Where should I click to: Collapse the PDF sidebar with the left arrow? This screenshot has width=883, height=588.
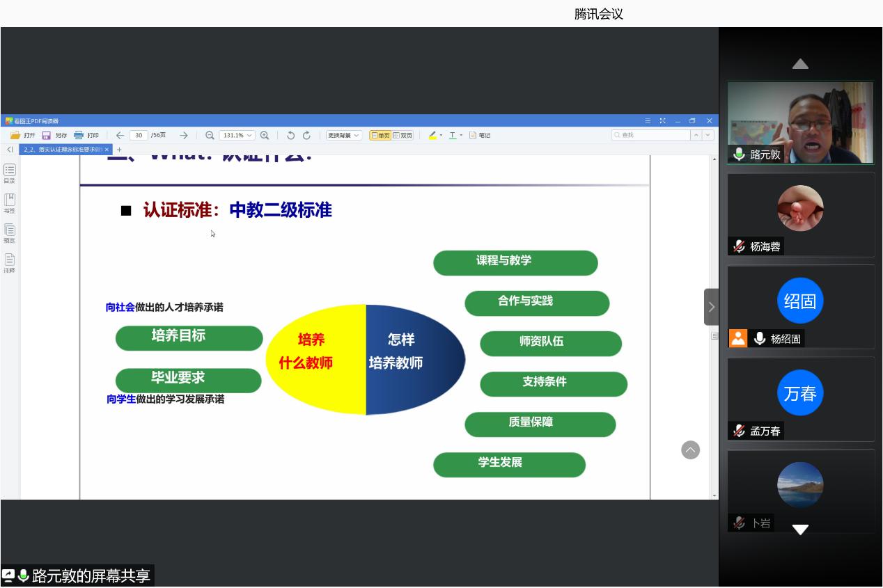pos(10,150)
